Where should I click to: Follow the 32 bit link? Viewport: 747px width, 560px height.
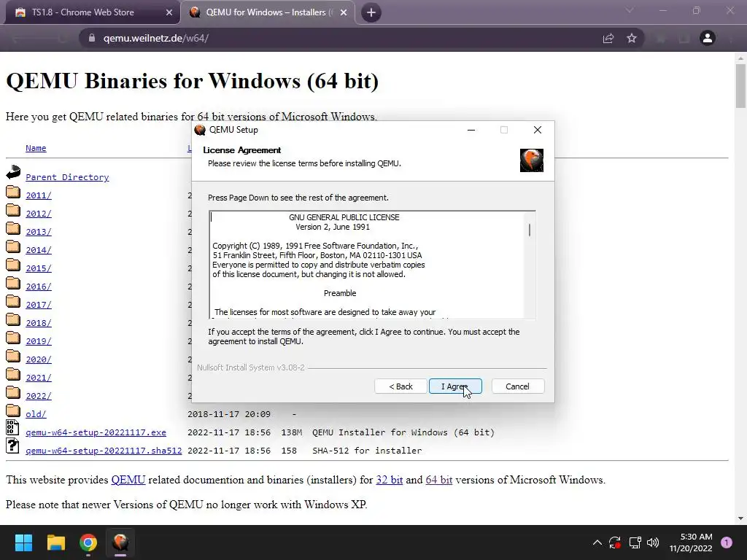point(390,480)
